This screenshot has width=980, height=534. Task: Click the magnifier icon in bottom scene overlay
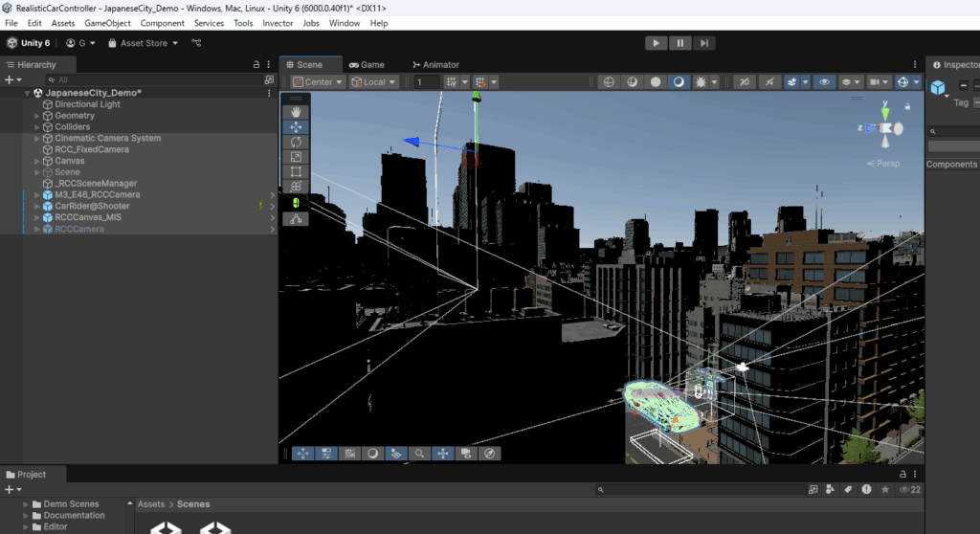(419, 454)
